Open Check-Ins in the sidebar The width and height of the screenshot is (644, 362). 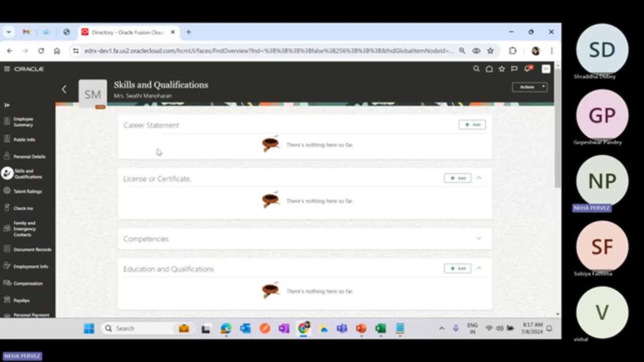(x=23, y=208)
